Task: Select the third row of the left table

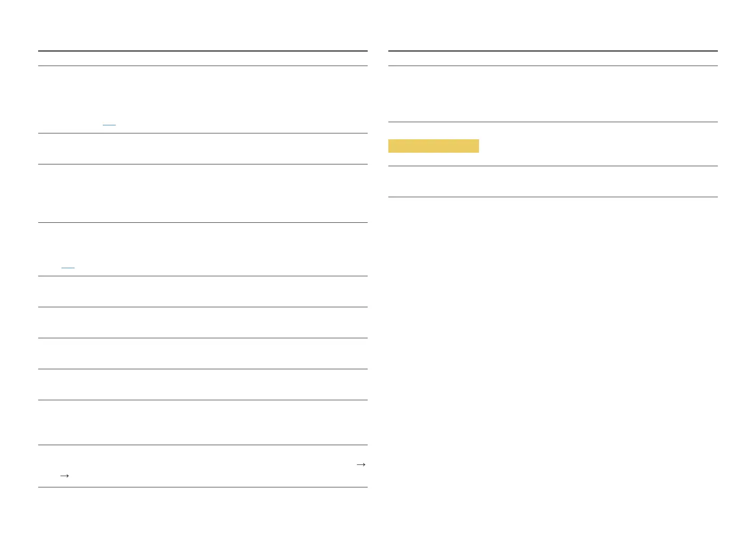Action: coord(202,193)
